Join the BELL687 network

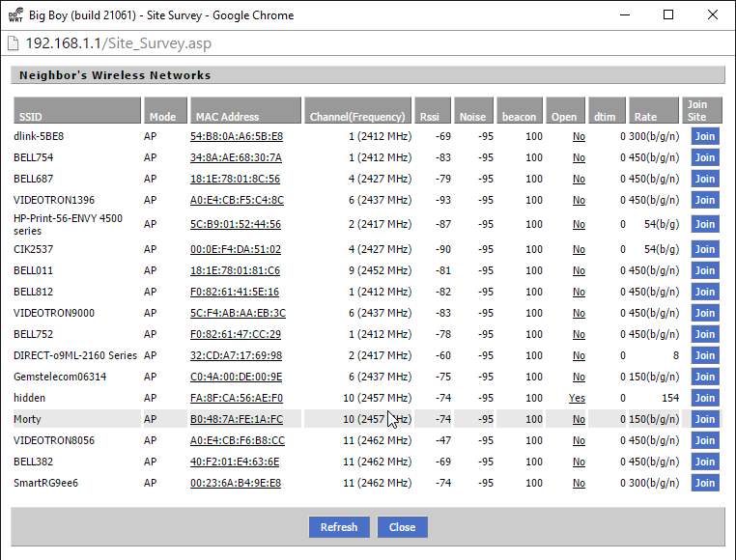[704, 179]
